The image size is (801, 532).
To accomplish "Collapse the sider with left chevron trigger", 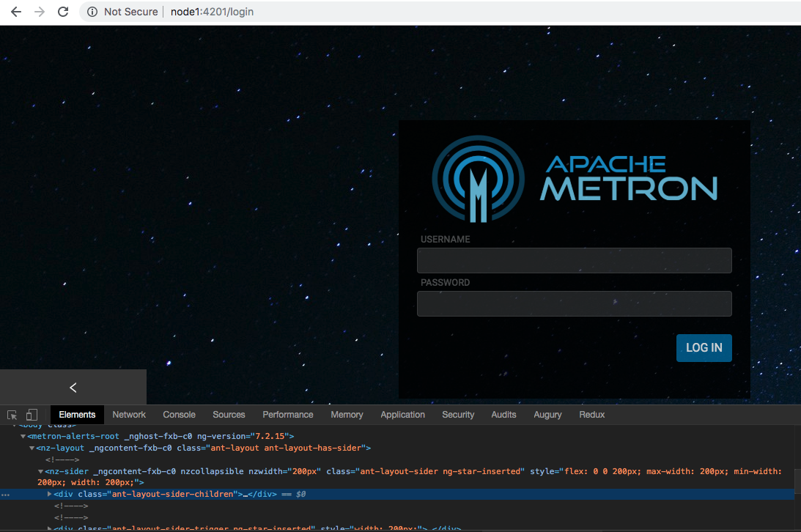I will pyautogui.click(x=73, y=388).
